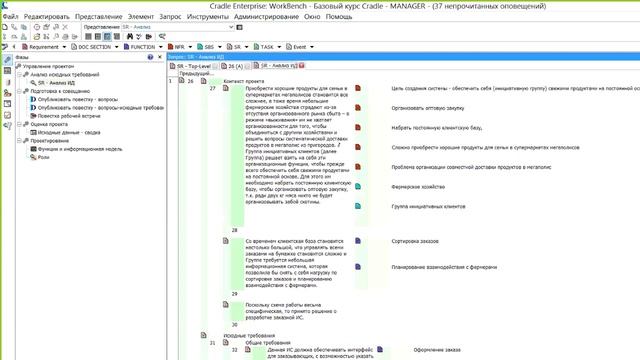The width and height of the screenshot is (640, 360).
Task: Click the blue icon beside Сортировка заказов
Action: coord(358,241)
